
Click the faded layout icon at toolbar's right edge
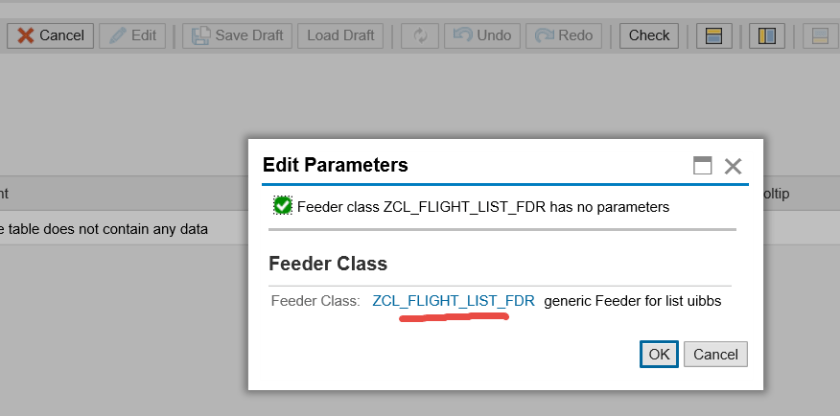pos(821,35)
